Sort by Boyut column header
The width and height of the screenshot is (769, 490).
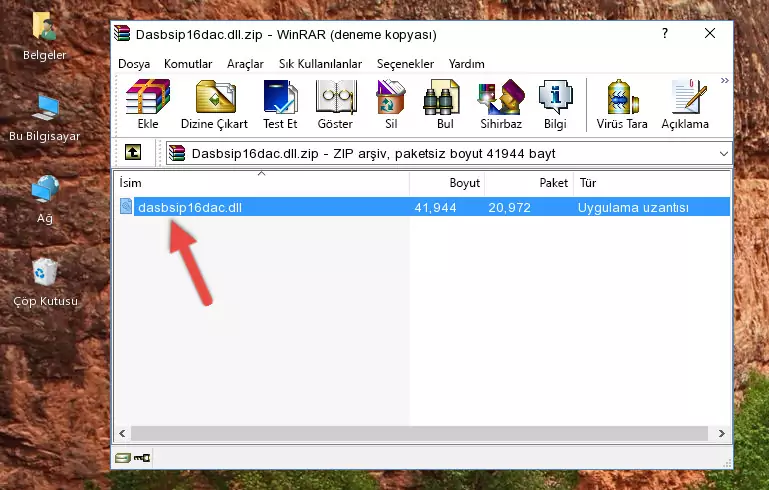click(447, 183)
